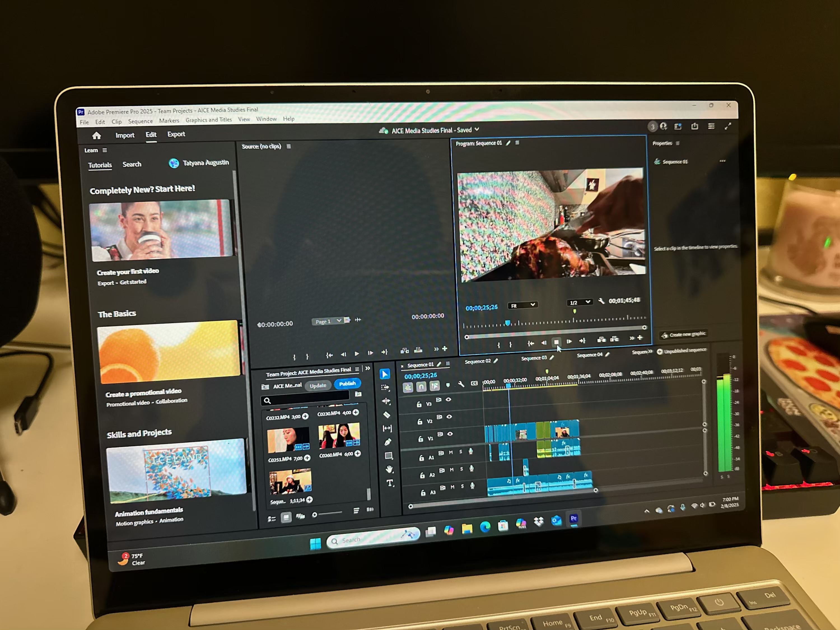Select the Ripple Edit tool
Image resolution: width=840 pixels, height=630 pixels.
pyautogui.click(x=386, y=401)
